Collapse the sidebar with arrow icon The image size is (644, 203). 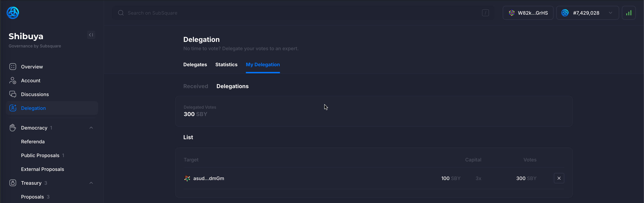pos(91,35)
